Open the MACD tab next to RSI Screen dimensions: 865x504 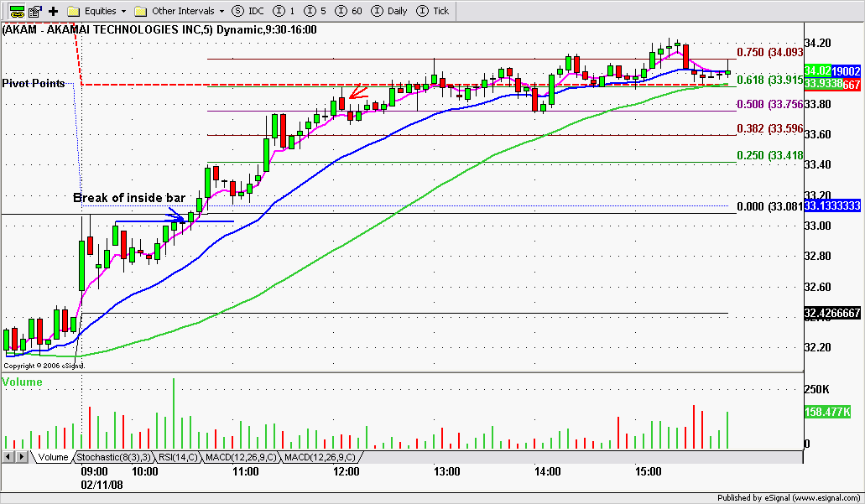[x=241, y=457]
